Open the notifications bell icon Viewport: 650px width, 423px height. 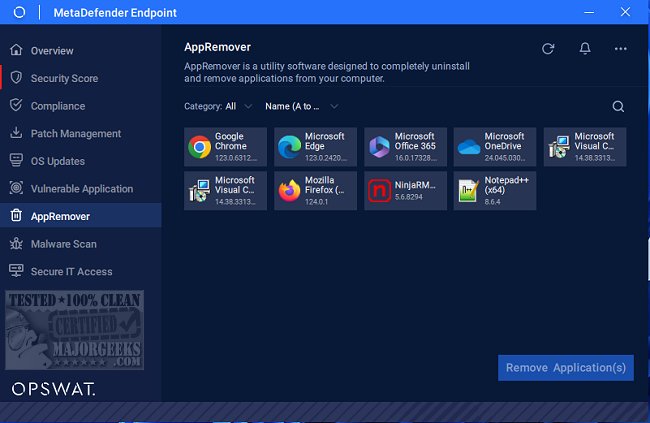tap(585, 48)
